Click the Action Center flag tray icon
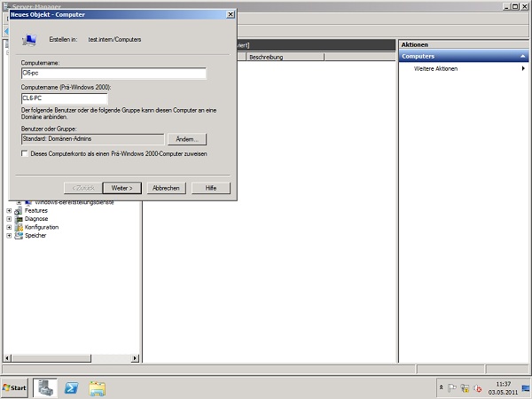 pyautogui.click(x=452, y=387)
